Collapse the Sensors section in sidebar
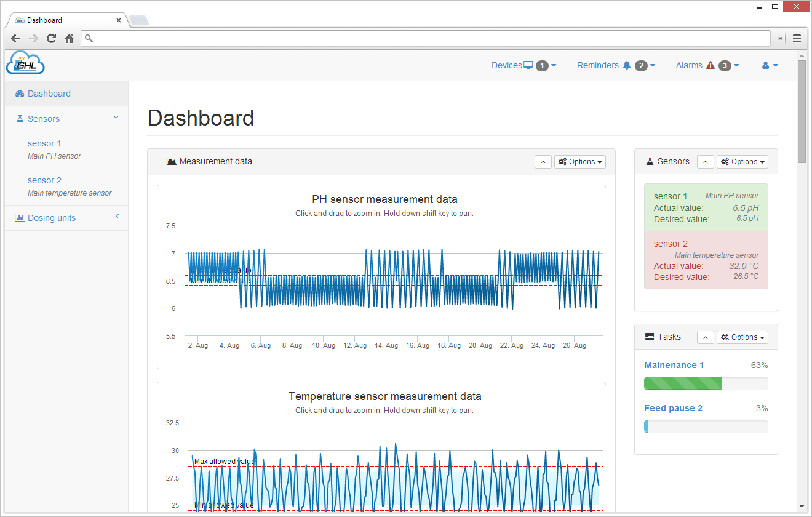Viewport: 812px width, 517px height. (x=116, y=117)
